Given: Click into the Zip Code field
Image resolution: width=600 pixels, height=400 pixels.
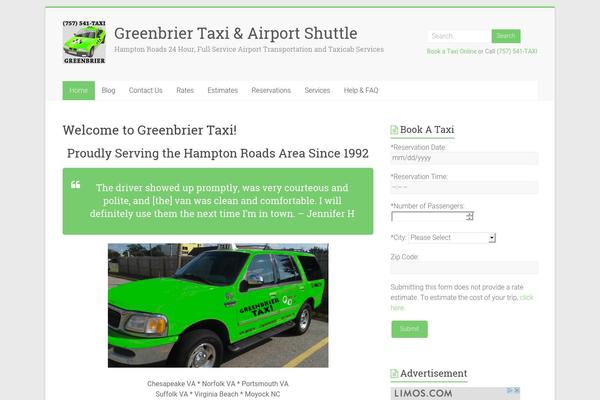Looking at the screenshot, I should click(x=464, y=268).
